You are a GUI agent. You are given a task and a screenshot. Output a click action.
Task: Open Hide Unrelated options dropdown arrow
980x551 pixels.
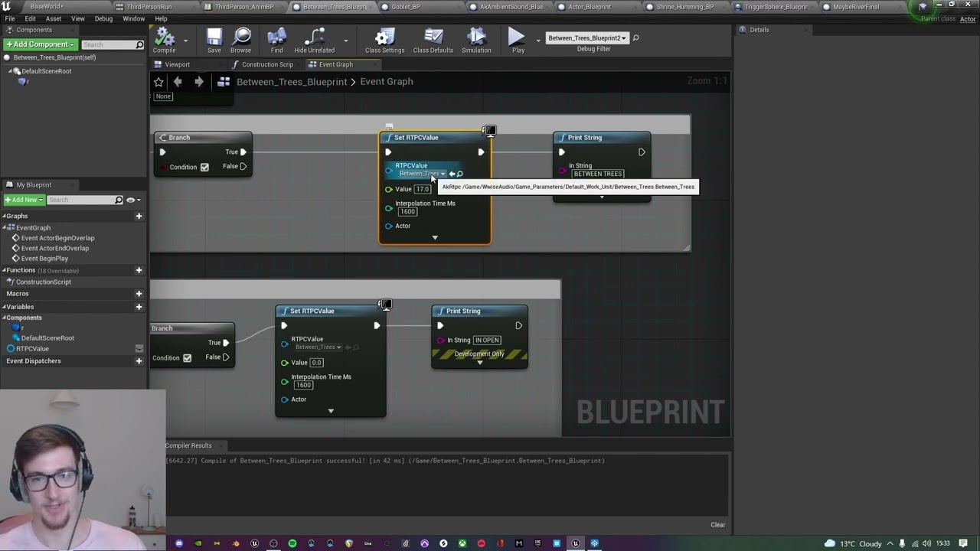click(x=345, y=41)
